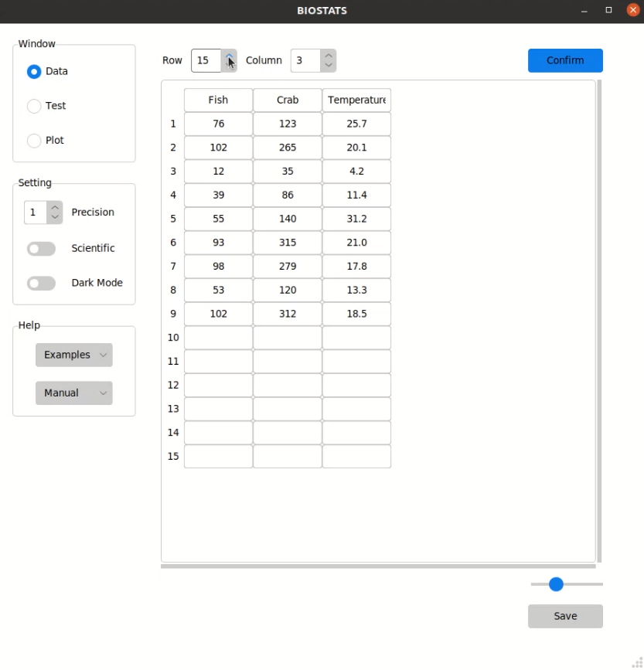Increase Row count with up arrow

(x=229, y=56)
